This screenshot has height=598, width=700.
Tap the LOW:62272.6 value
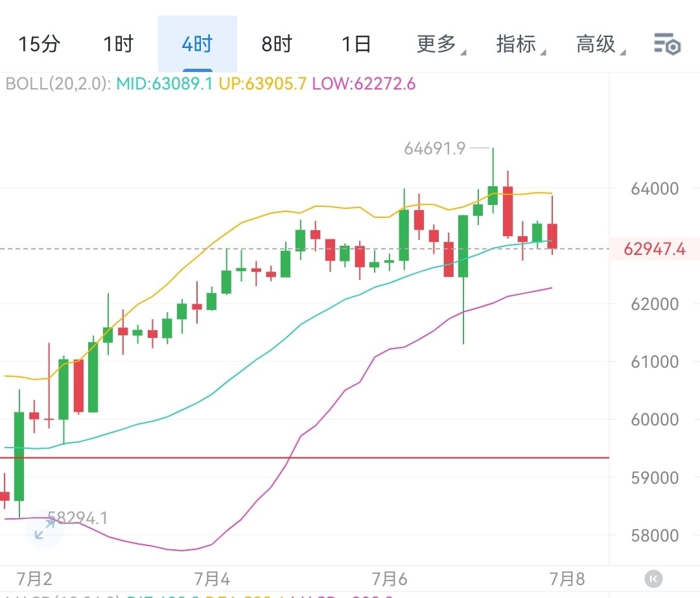364,84
